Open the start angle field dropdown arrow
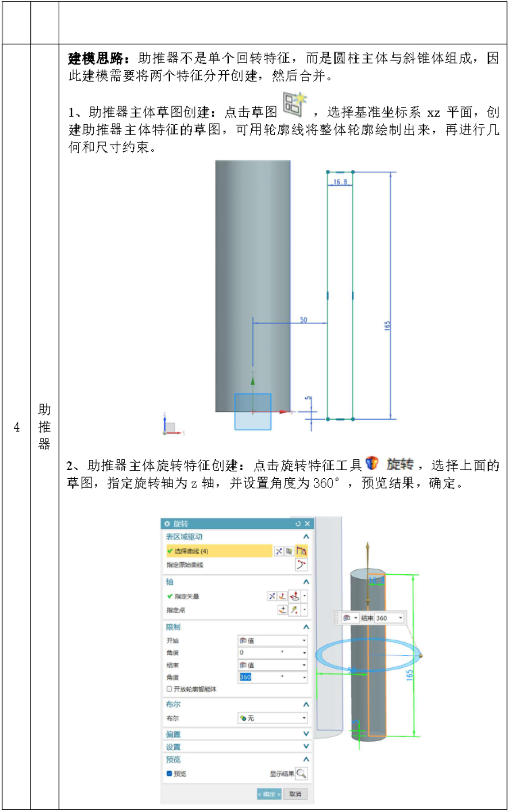This screenshot has height=812, width=508. click(x=304, y=653)
